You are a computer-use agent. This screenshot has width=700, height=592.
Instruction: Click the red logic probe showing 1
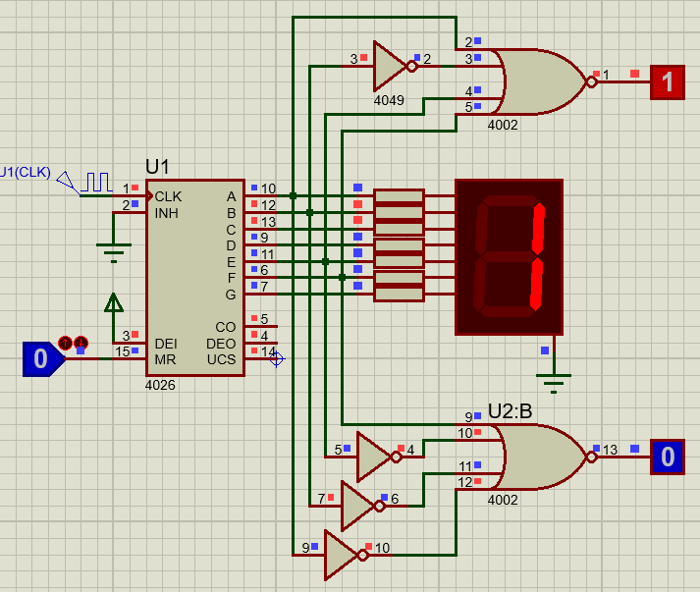pyautogui.click(x=668, y=82)
